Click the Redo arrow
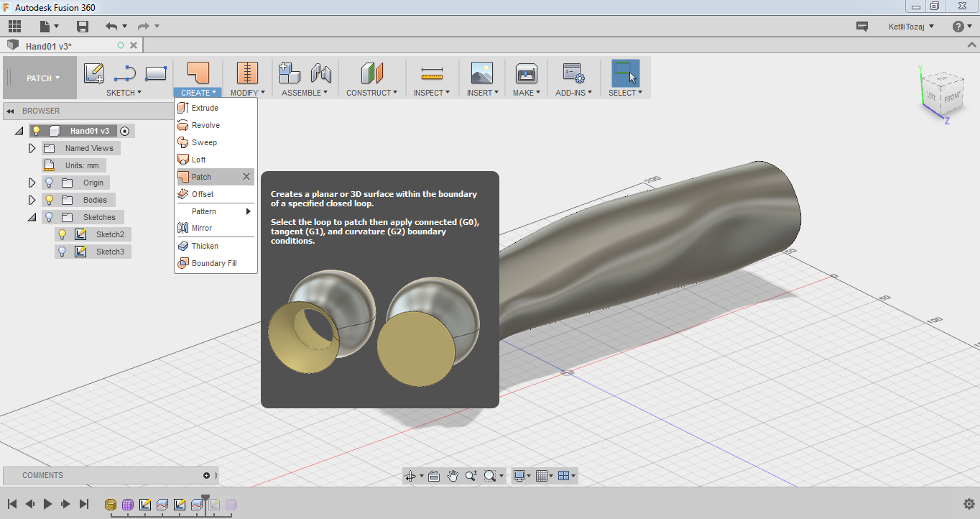980x519 pixels. coord(143,27)
